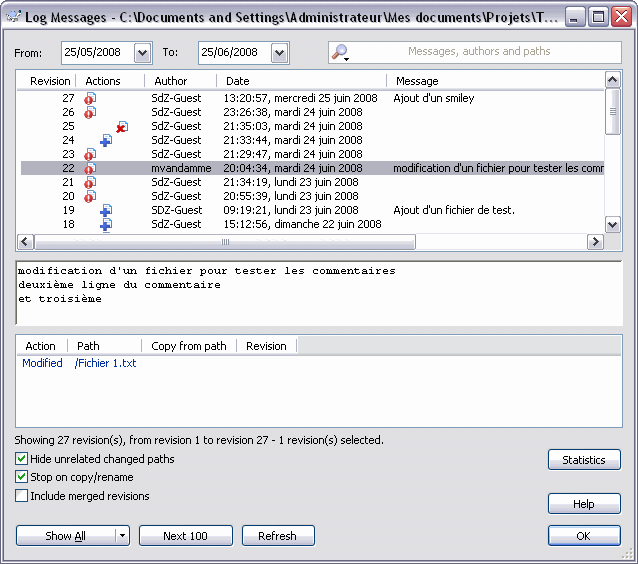Image resolution: width=638 pixels, height=564 pixels.
Task: Disable Stop on copy/rename checkbox
Action: (22, 477)
